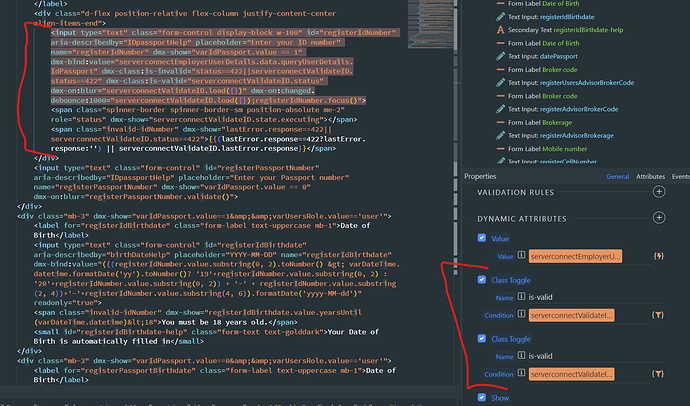The height and width of the screenshot is (406, 690).
Task: Switch to the Attributes tab
Action: tap(649, 175)
